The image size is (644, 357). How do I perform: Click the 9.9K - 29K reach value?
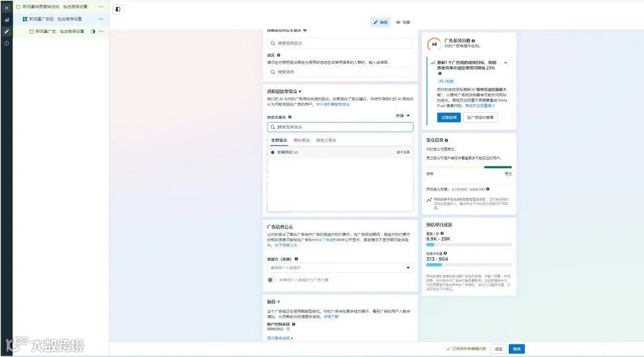pyautogui.click(x=438, y=239)
